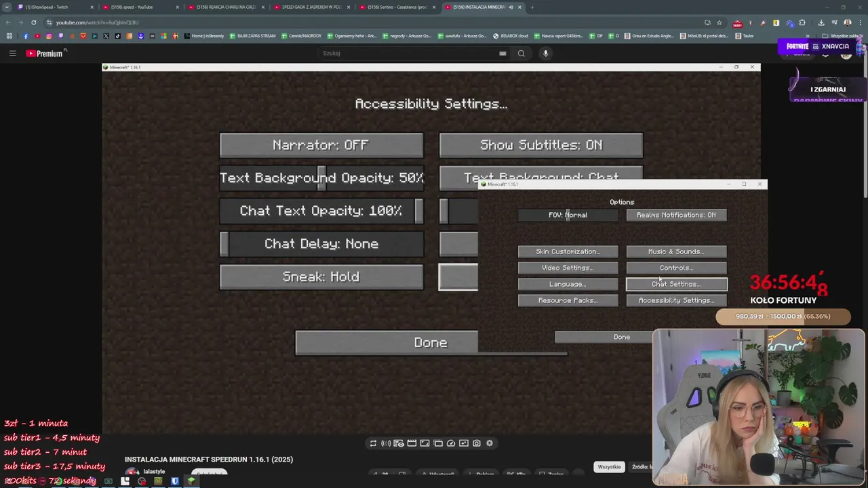The height and width of the screenshot is (488, 868).
Task: Adjust FOV: Normal slider in Options window
Action: (568, 215)
